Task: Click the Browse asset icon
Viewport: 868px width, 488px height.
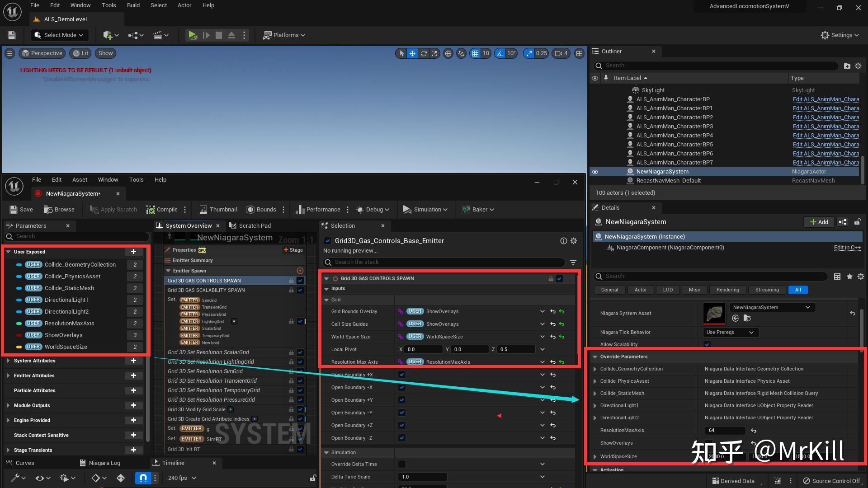Action: coord(48,210)
